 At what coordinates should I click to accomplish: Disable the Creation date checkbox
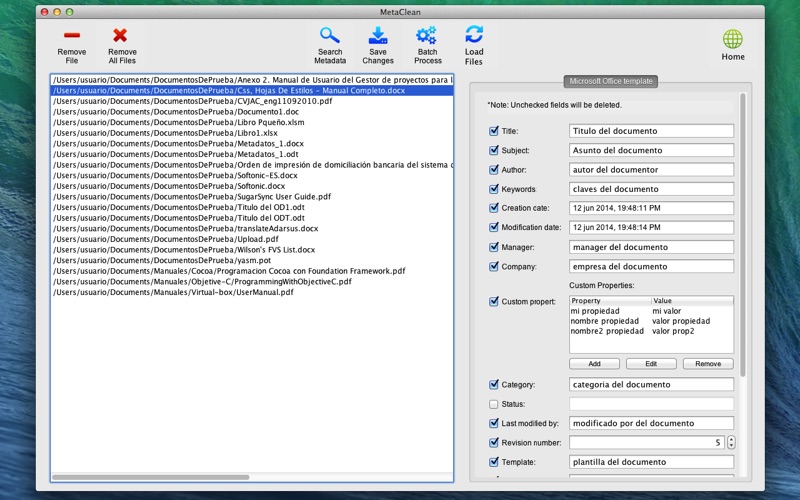(493, 208)
